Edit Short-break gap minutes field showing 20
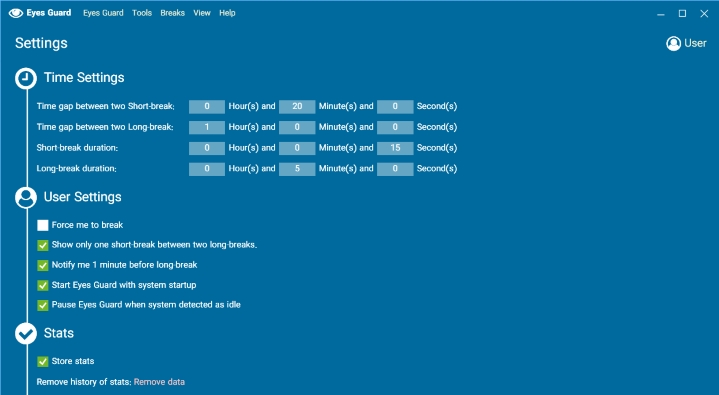Viewport: 719px width, 395px height. [x=297, y=106]
